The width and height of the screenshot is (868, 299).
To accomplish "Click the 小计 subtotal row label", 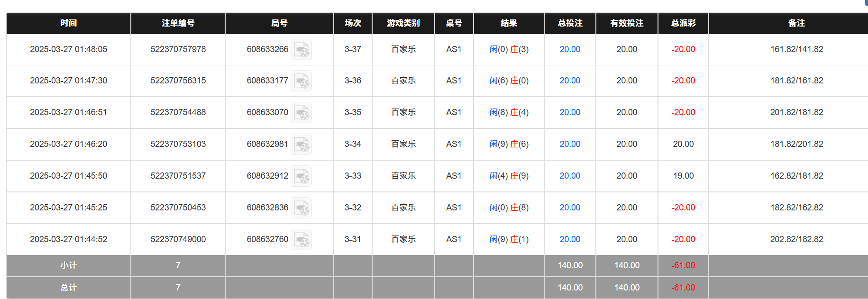I will coord(68,265).
